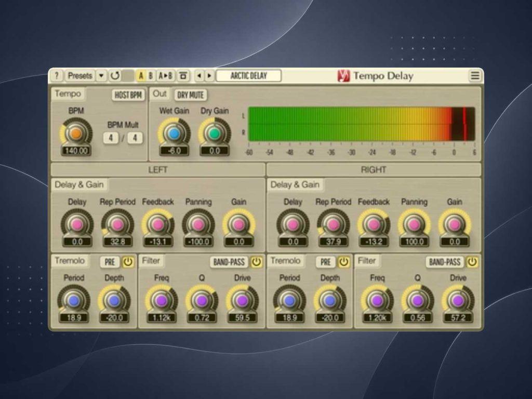Open the hamburger menu icon
532x399 pixels.
[x=475, y=76]
